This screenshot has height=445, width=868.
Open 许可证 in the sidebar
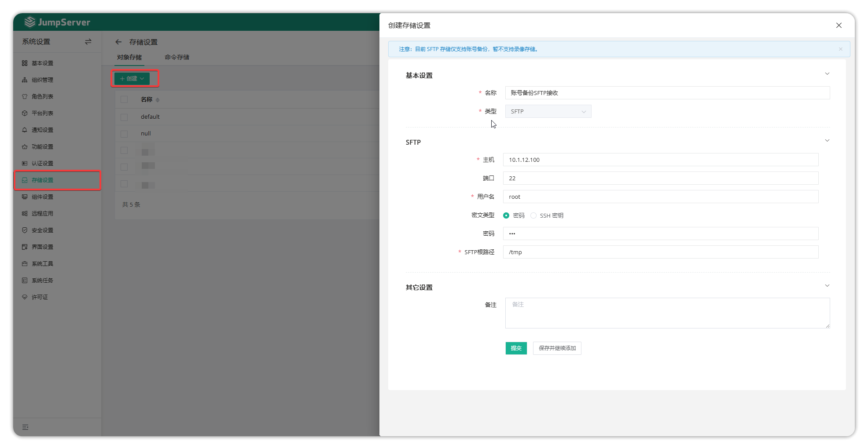[40, 297]
